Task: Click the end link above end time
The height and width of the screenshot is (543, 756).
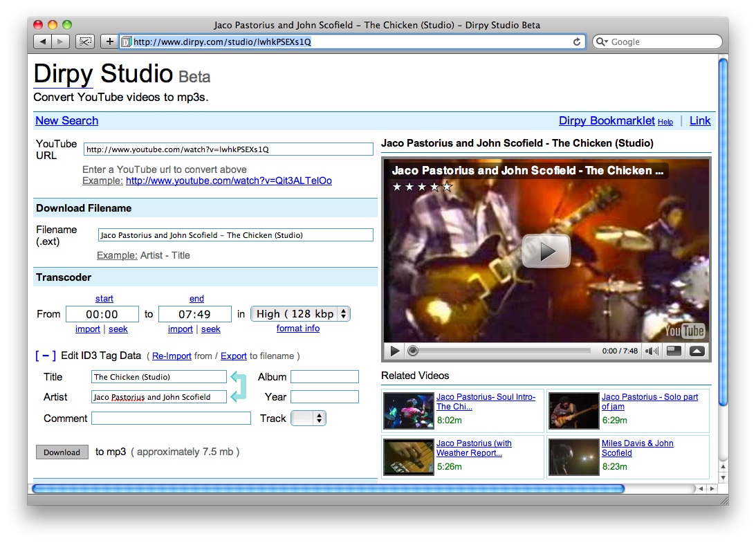Action: point(196,299)
